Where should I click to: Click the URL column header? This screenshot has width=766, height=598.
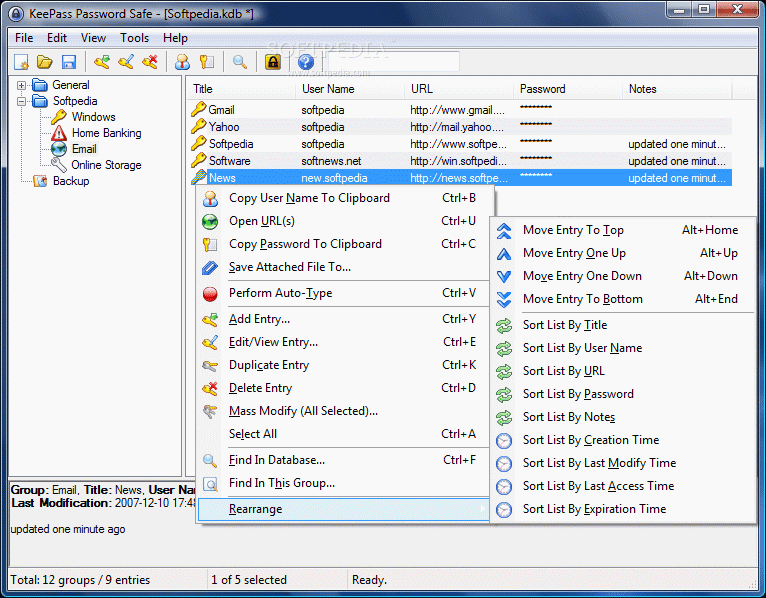click(x=459, y=89)
